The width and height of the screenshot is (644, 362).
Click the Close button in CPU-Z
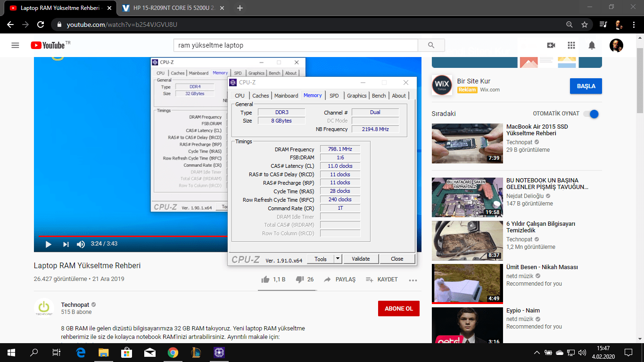coord(397,259)
